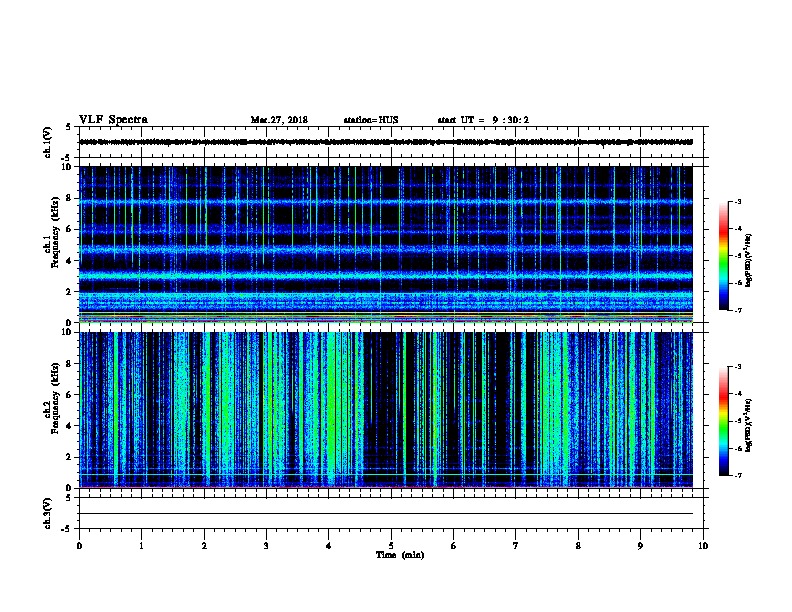Click time axis tick label "7"
This screenshot has height=612, width=792.
click(516, 545)
